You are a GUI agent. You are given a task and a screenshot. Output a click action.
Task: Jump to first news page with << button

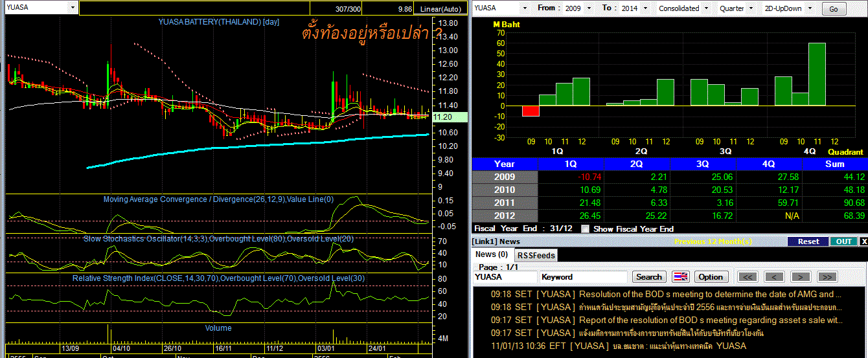pos(748,277)
